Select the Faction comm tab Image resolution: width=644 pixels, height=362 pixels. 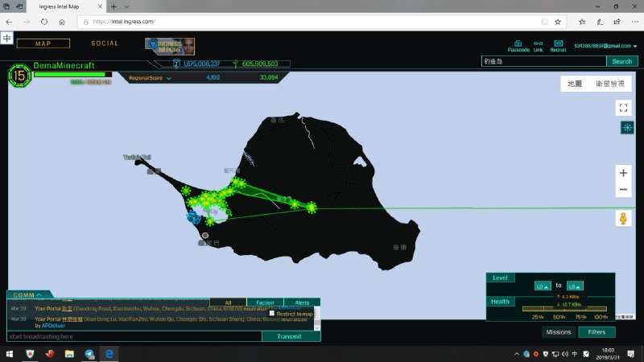coord(263,302)
